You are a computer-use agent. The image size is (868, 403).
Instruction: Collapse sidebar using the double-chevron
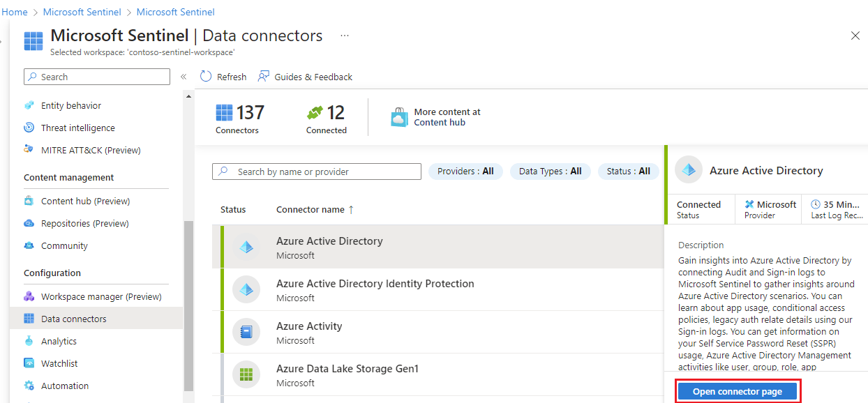183,77
